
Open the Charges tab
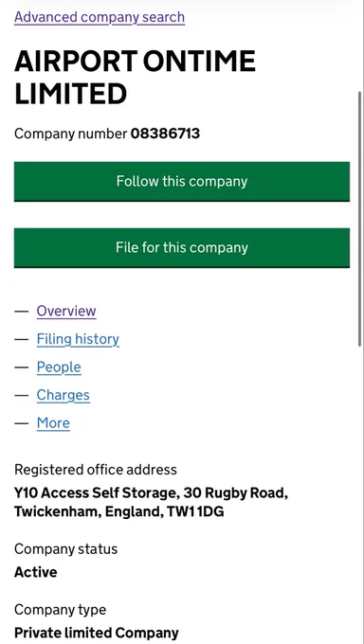tap(63, 395)
